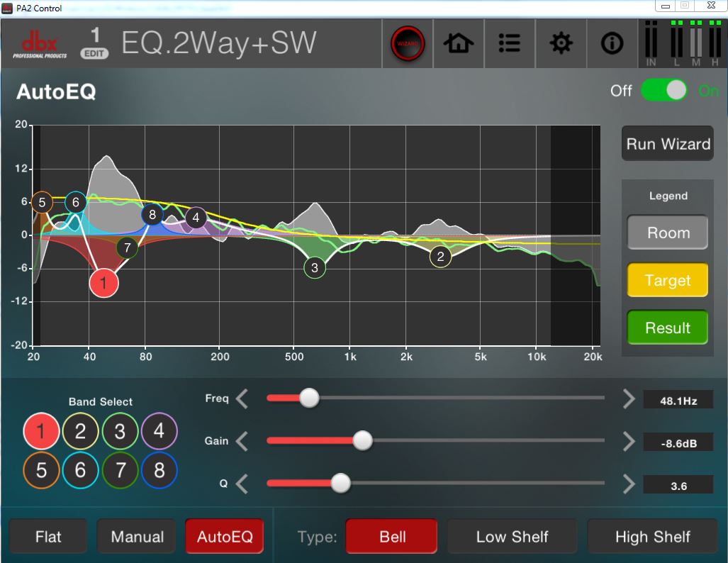Click the AutoEQ heading text
728x563 pixels.
pos(56,91)
